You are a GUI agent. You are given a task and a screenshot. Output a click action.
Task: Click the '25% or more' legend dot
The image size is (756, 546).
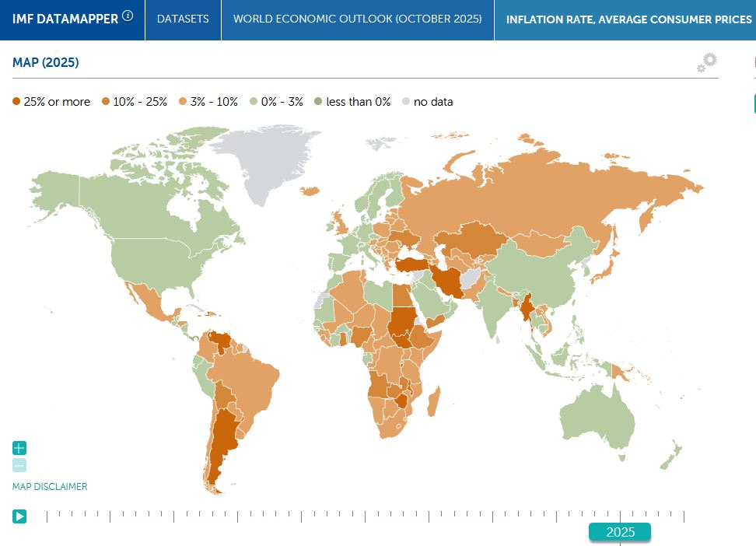[x=16, y=102]
